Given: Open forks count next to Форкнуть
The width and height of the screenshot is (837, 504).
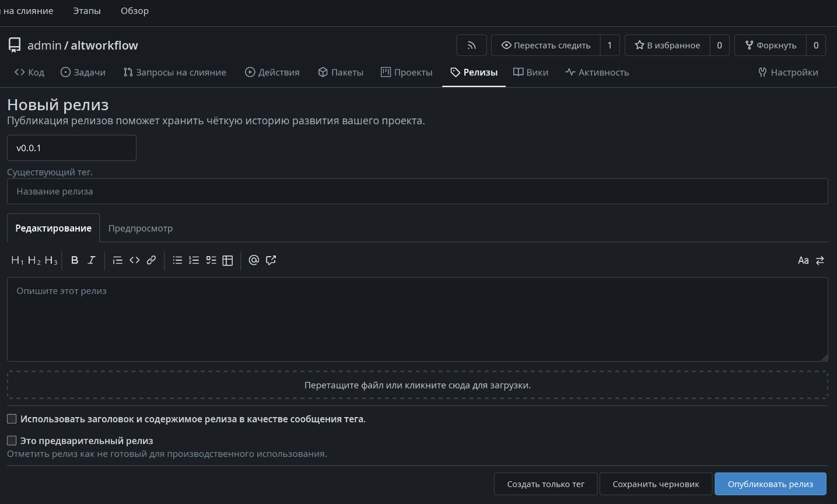Looking at the screenshot, I should 816,45.
